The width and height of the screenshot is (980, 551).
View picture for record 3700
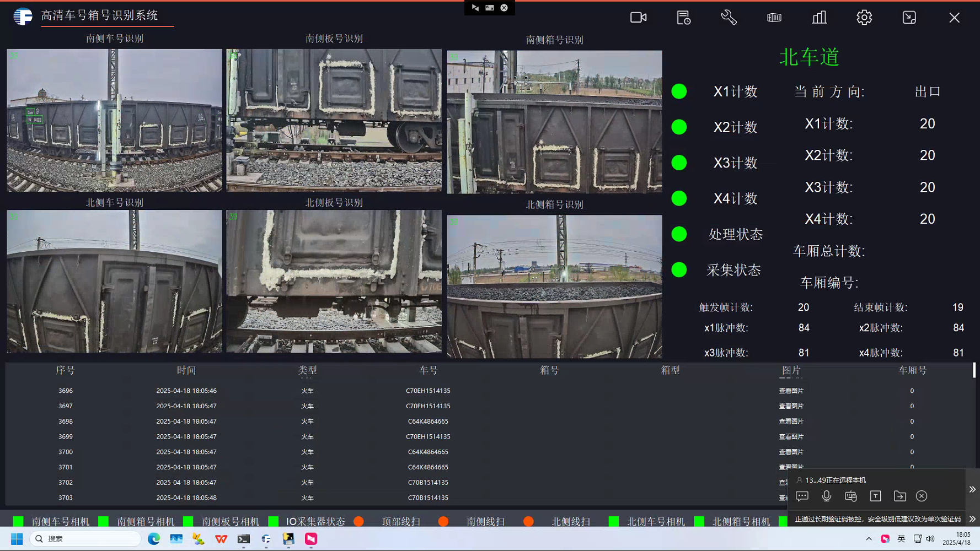791,452
